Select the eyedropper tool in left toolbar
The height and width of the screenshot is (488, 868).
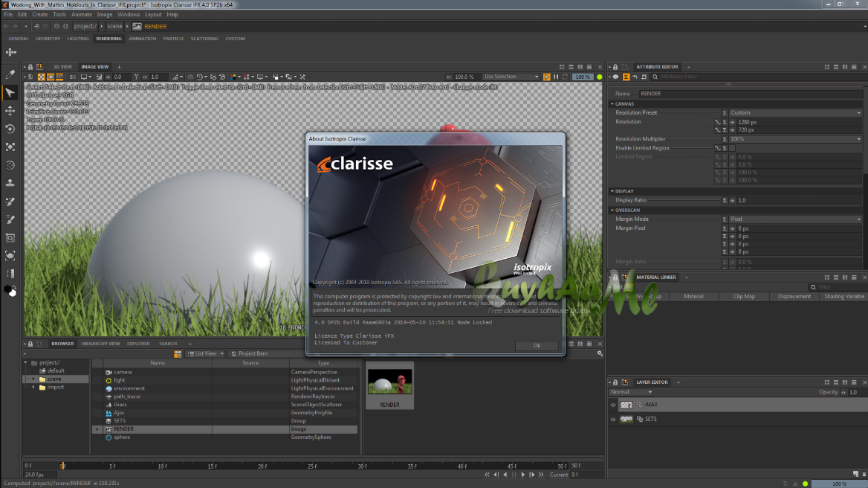click(10, 74)
